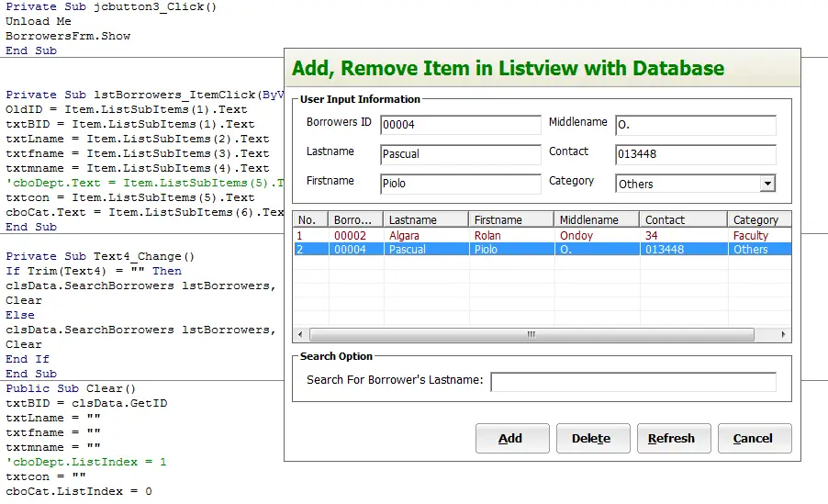
Task: Click the Faculty category cell
Action: point(750,236)
